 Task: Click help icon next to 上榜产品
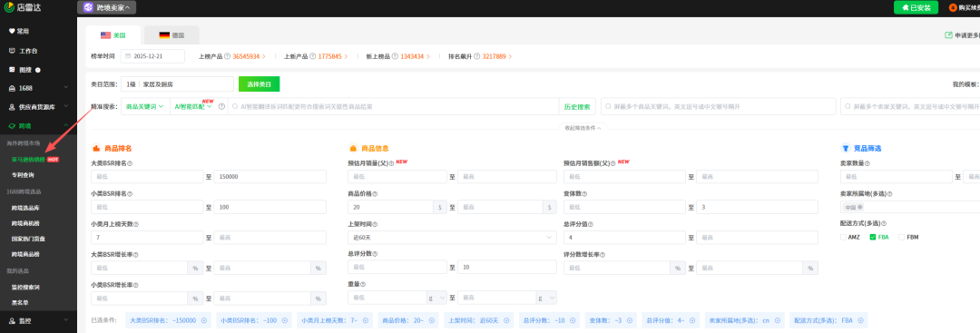pyautogui.click(x=227, y=56)
